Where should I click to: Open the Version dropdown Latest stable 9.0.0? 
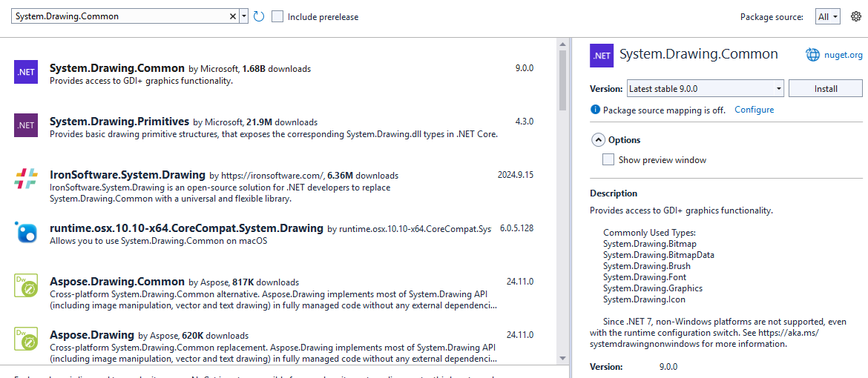(x=706, y=88)
